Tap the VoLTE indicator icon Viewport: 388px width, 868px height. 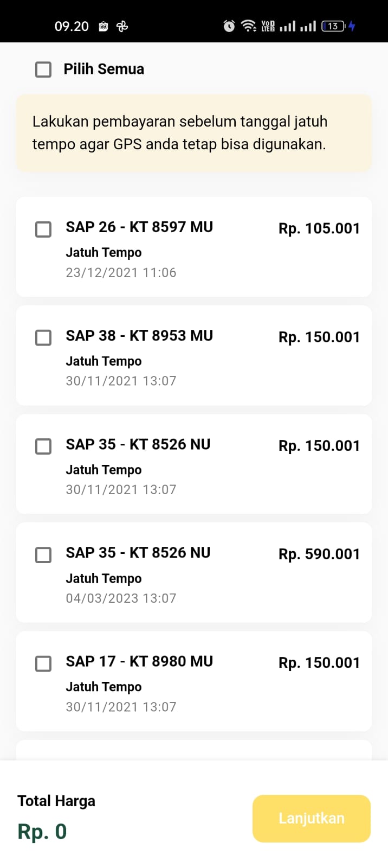click(268, 26)
